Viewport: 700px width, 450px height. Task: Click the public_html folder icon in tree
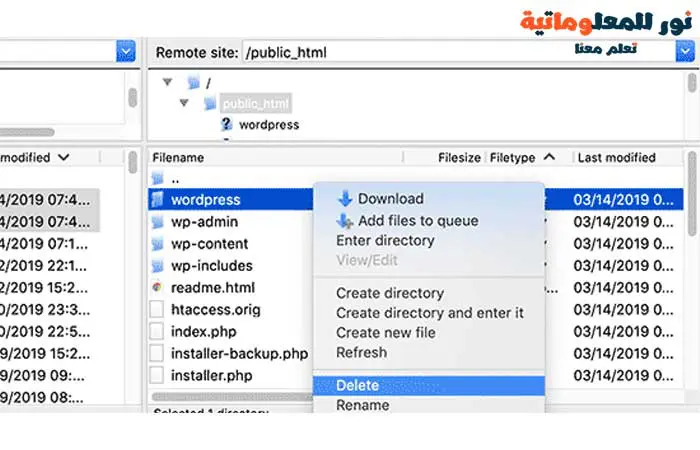[x=210, y=104]
